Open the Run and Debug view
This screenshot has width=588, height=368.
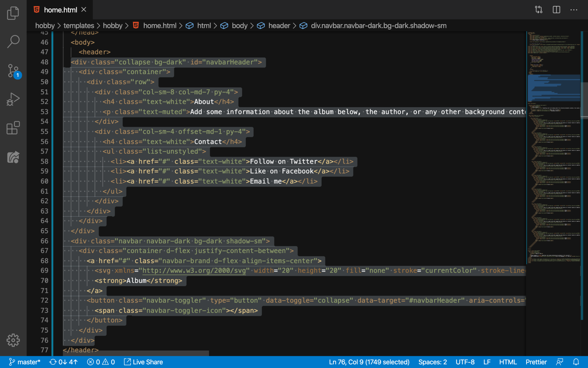(13, 99)
